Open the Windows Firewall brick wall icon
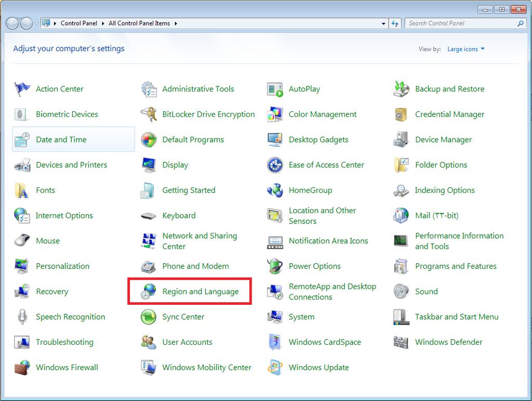The image size is (532, 401). point(22,367)
